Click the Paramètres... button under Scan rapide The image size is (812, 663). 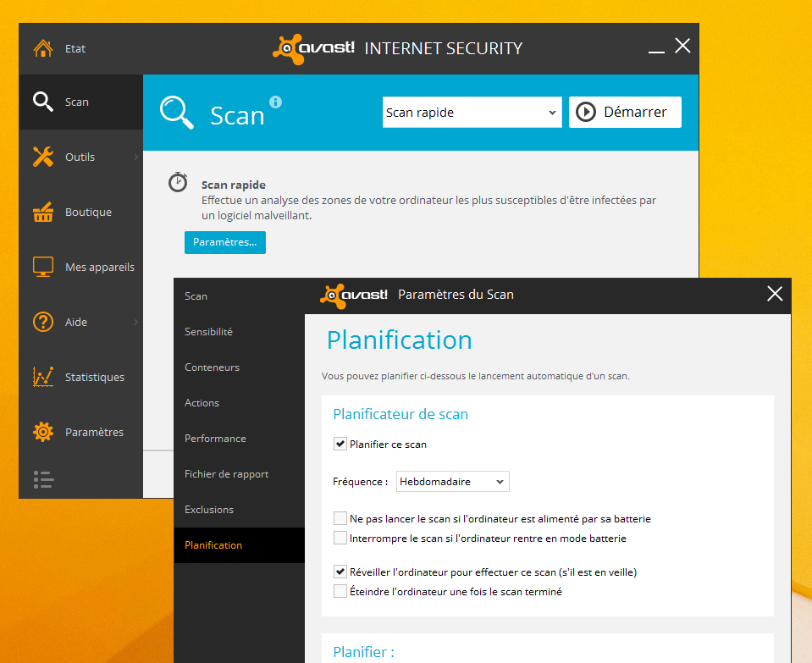[224, 242]
